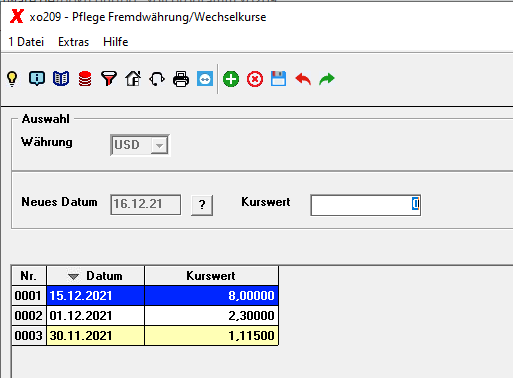Click the red undo arrow icon

click(x=303, y=79)
